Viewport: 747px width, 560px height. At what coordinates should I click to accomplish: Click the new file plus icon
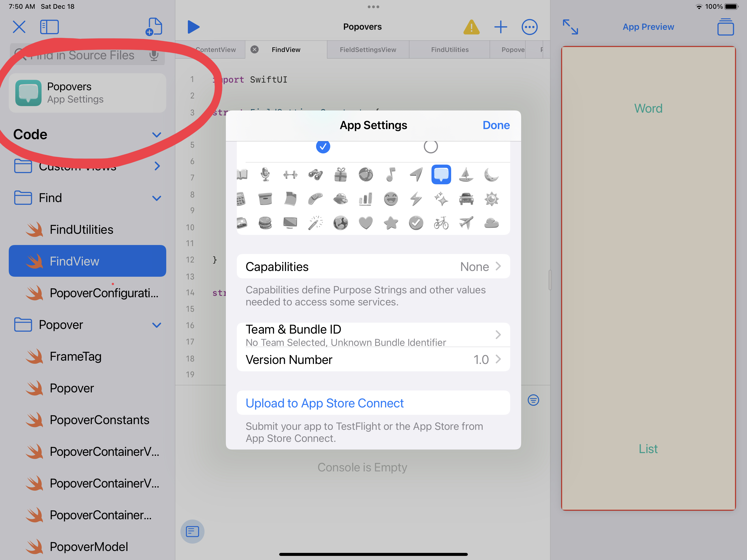(x=154, y=27)
